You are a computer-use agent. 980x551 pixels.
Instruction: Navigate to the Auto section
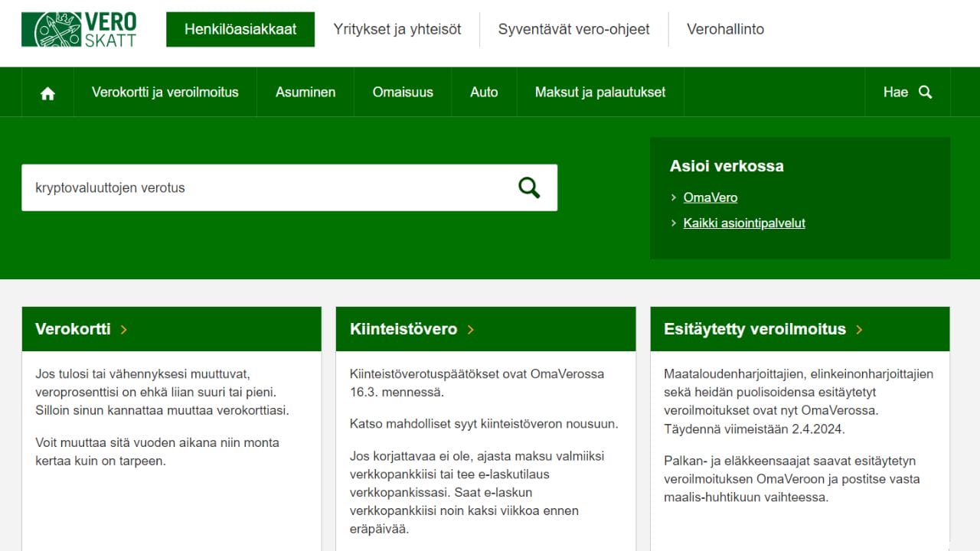(484, 92)
